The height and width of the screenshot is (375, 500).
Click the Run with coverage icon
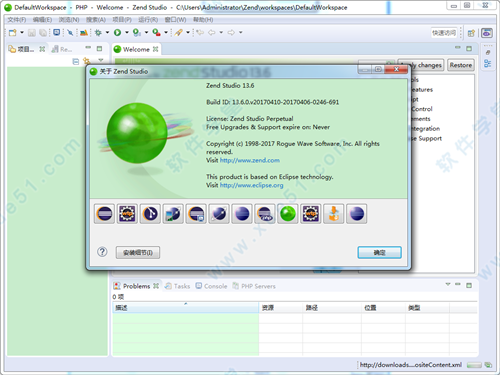[136, 32]
